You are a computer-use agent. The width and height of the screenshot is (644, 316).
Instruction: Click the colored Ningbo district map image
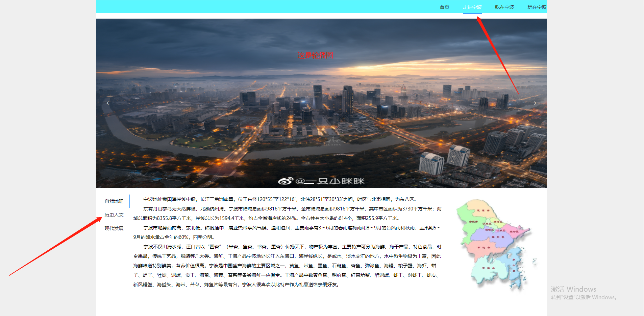pos(496,245)
